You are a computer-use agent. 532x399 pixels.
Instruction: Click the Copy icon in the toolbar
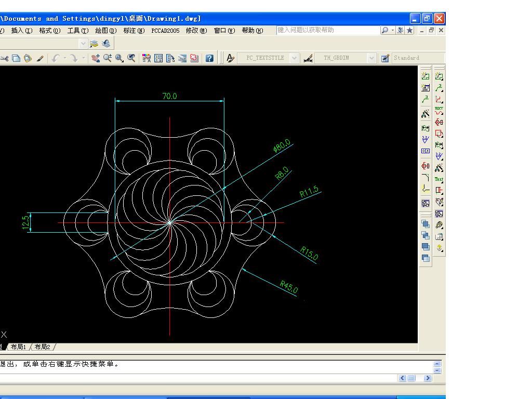[x=16, y=58]
